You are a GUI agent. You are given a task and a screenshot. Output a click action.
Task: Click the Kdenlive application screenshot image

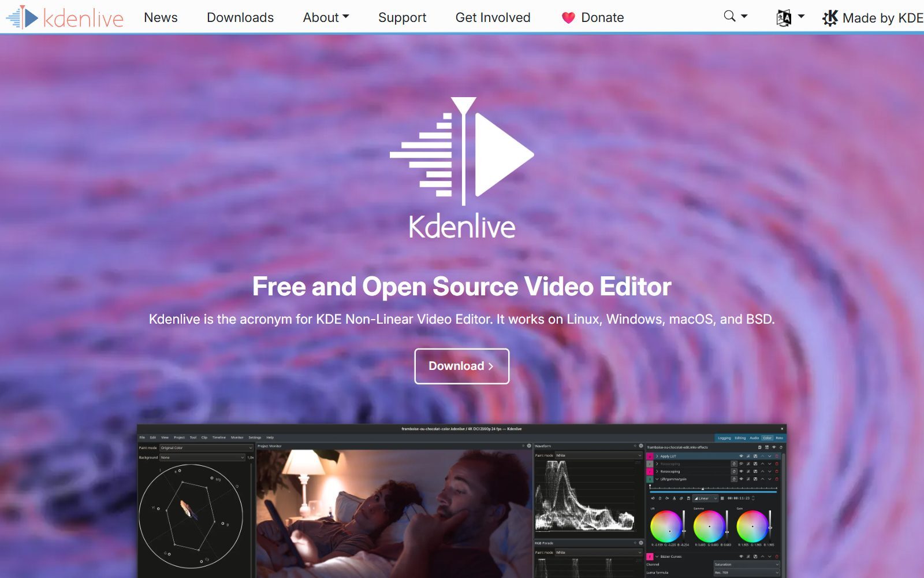click(x=461, y=501)
